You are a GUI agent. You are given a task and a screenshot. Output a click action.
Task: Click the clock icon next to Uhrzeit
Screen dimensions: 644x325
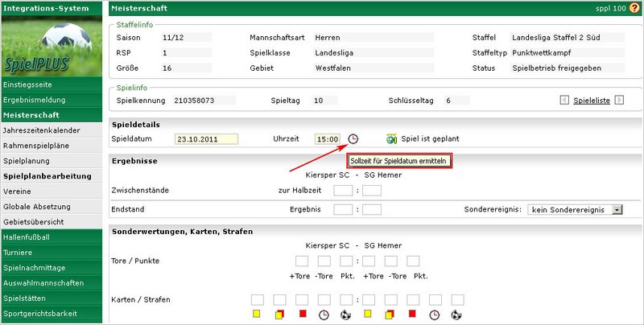[353, 138]
